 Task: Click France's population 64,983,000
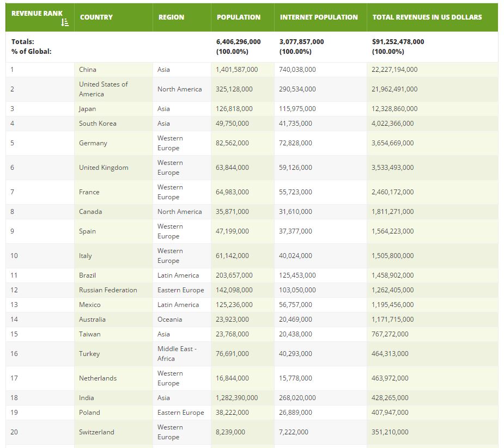(232, 192)
